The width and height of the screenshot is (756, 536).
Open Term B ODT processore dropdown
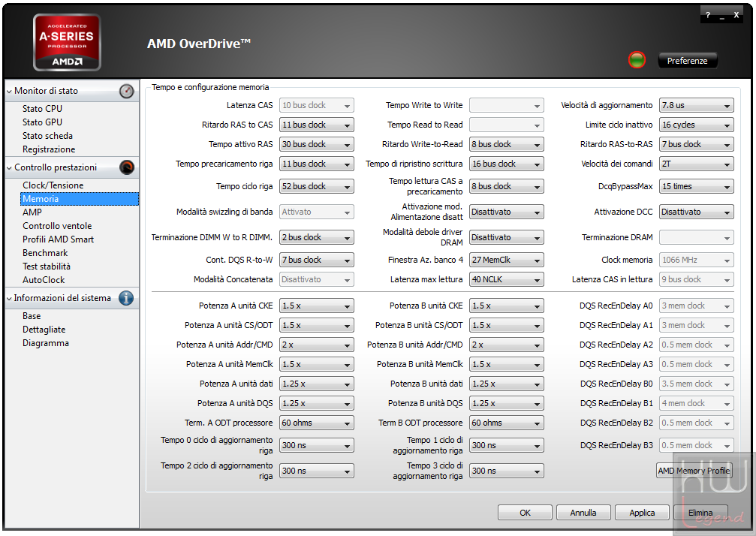pos(506,423)
